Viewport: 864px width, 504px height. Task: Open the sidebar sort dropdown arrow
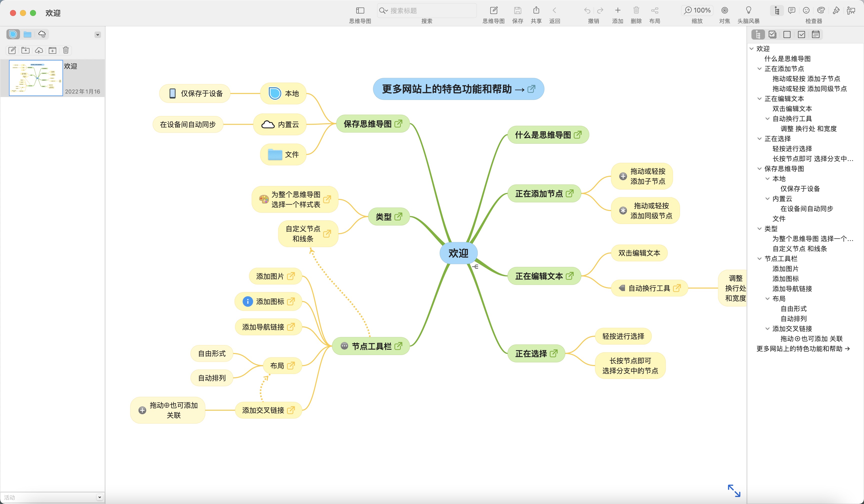(x=98, y=35)
